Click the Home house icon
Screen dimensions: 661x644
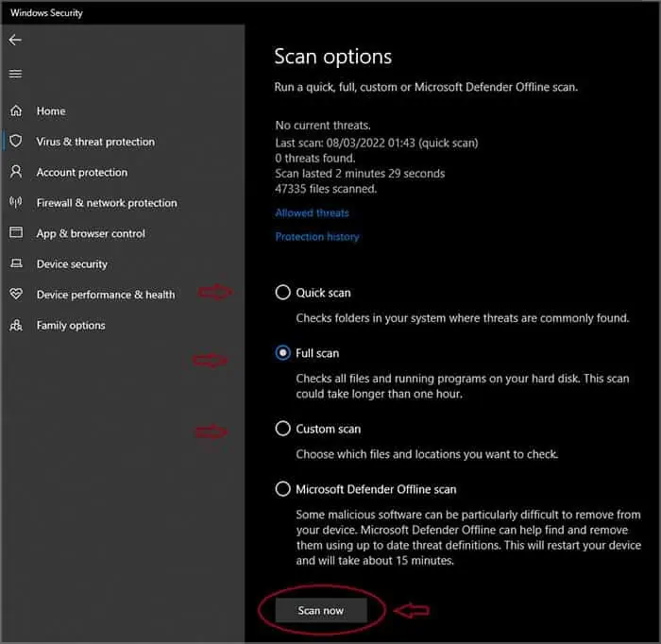pos(16,111)
